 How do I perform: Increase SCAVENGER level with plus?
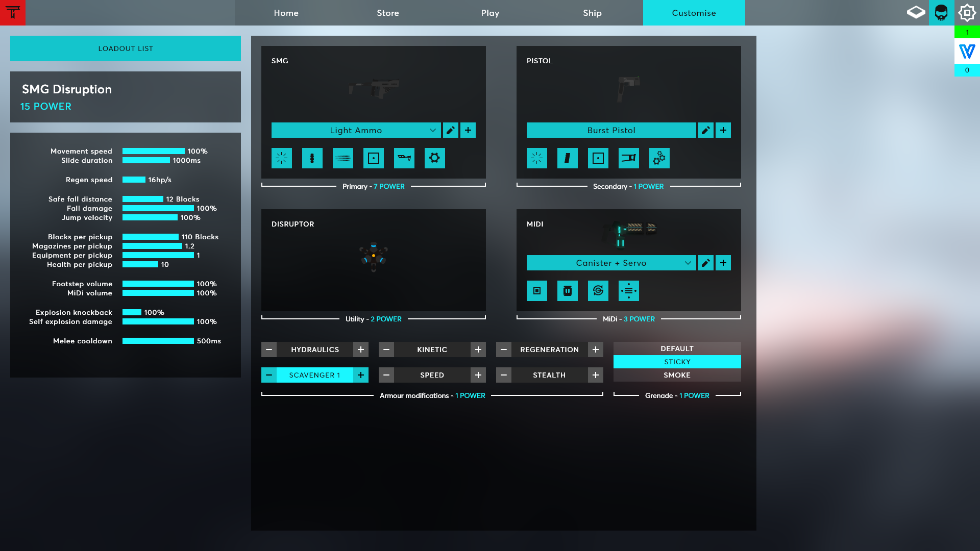[361, 375]
